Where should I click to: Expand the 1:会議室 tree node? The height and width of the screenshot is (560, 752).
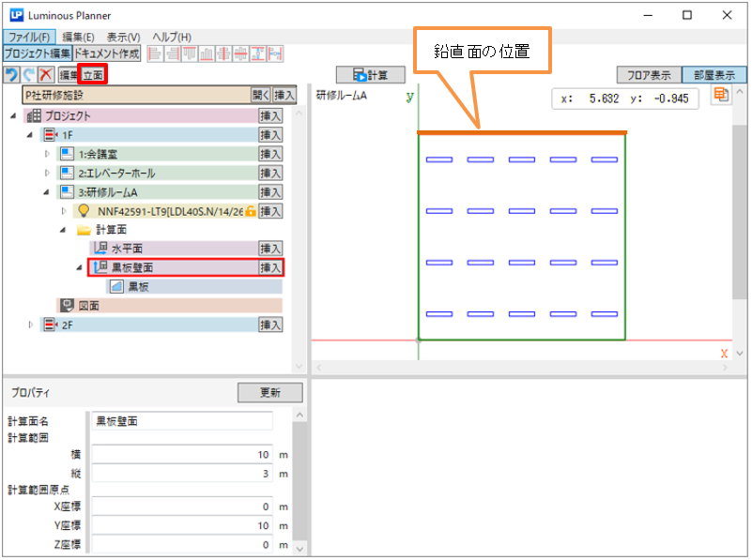click(48, 154)
